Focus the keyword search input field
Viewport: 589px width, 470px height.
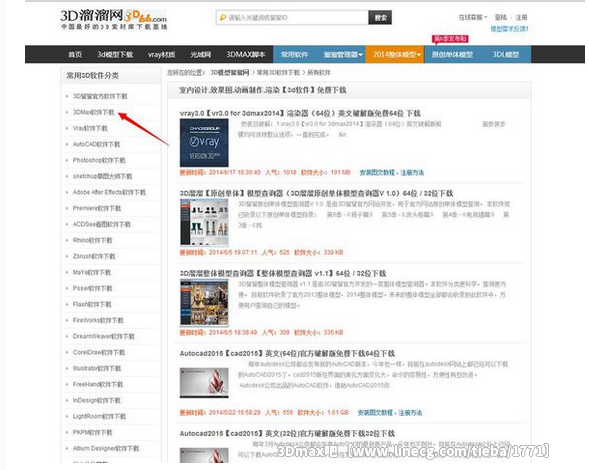[x=292, y=18]
